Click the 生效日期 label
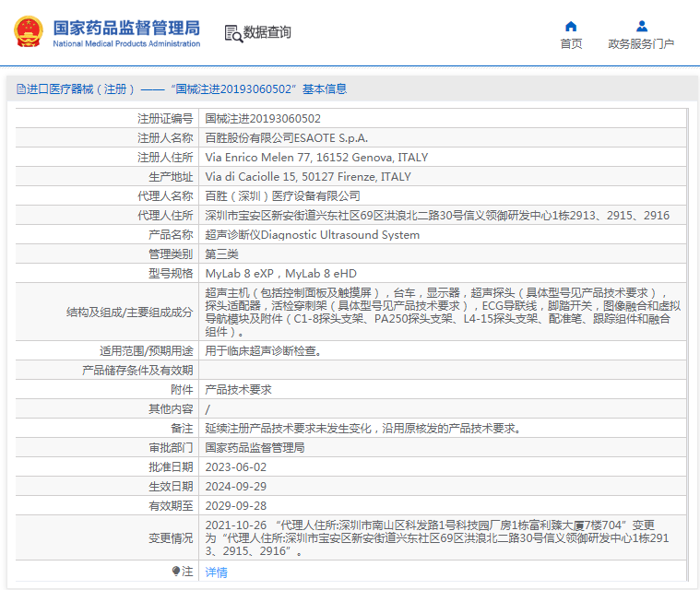 171,487
